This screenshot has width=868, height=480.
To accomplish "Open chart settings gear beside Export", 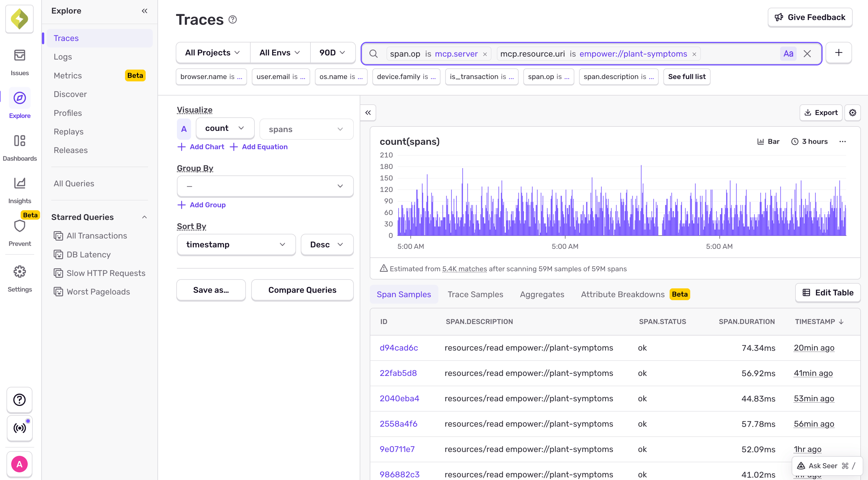I will coord(853,113).
